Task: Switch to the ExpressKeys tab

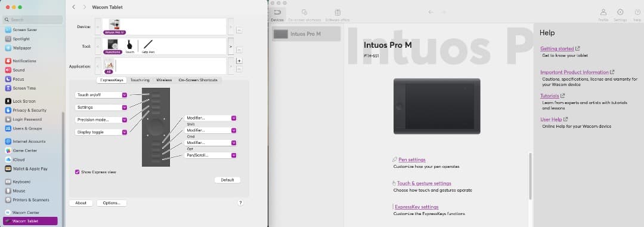Action: [112, 80]
